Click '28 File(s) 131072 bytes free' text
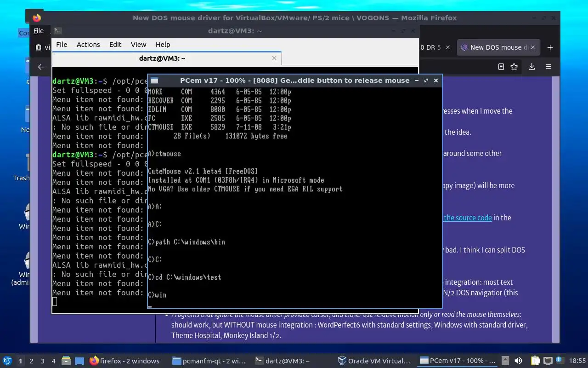 coord(231,136)
